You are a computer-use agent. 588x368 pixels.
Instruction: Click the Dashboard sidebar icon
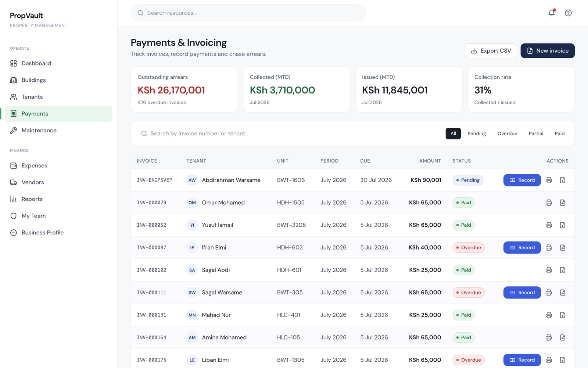tap(14, 63)
